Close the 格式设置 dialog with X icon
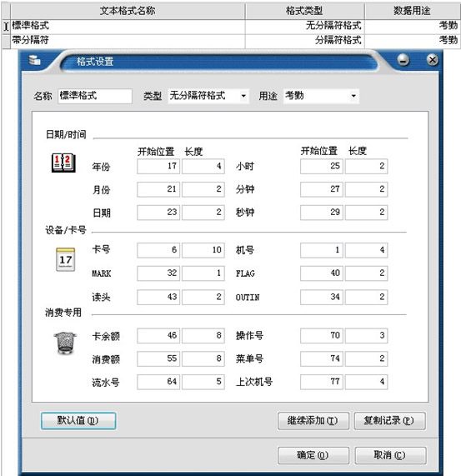The height and width of the screenshot is (476, 461). point(432,60)
